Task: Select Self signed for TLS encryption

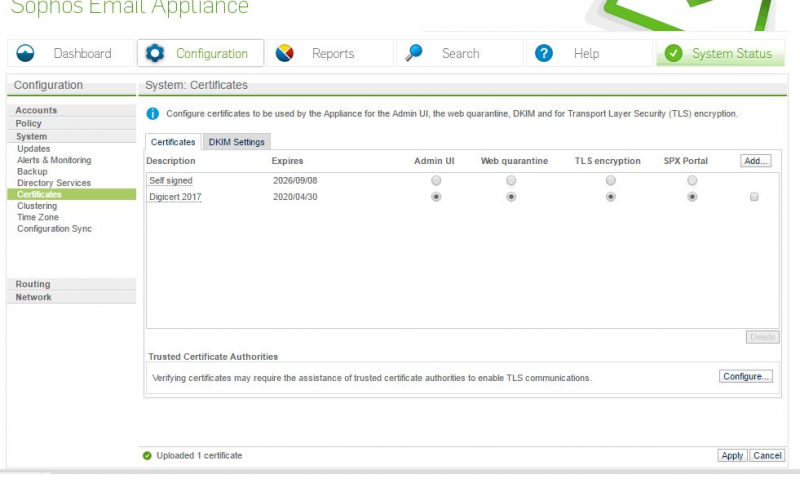Action: (610, 181)
